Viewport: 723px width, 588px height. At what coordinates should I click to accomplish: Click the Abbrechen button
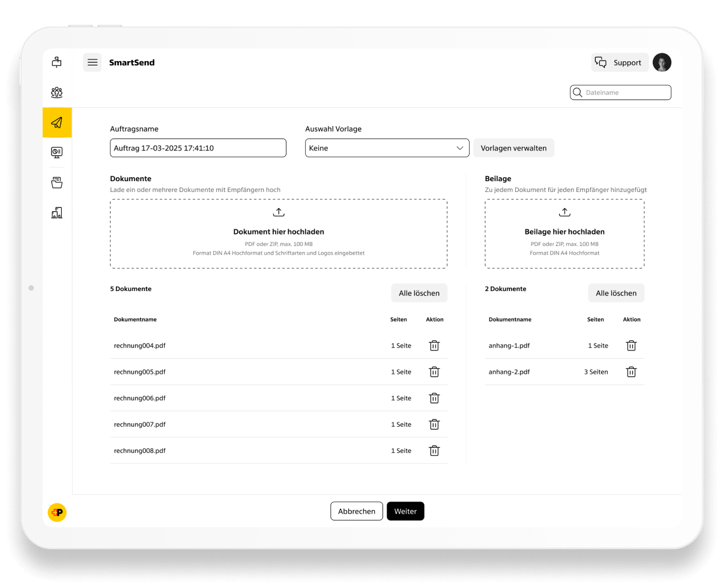[356, 511]
